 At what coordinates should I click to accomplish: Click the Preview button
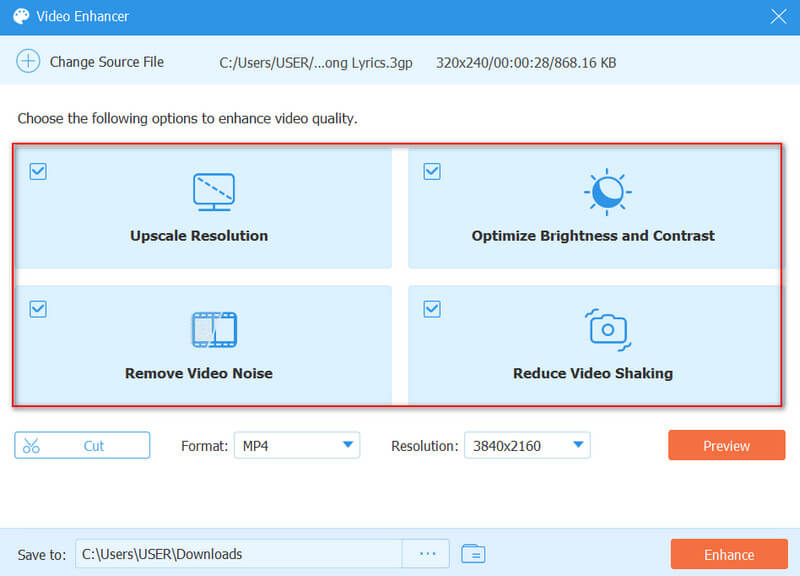pos(726,446)
